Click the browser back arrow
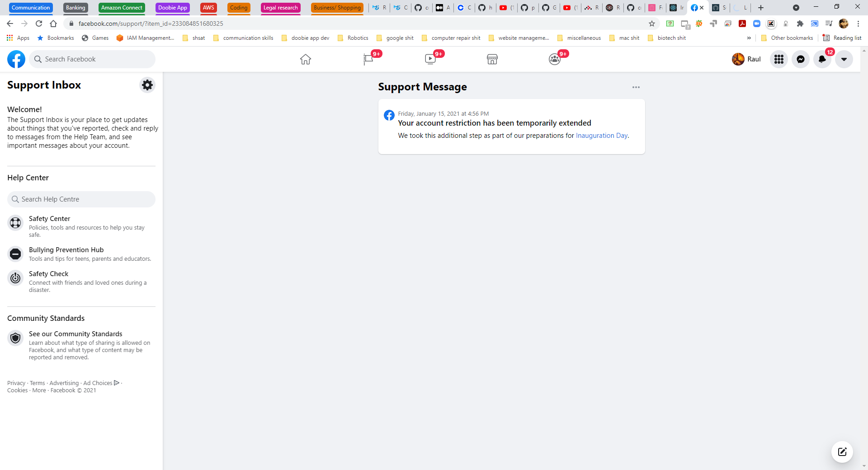Screen dimensions: 868x470 [x=10, y=23]
